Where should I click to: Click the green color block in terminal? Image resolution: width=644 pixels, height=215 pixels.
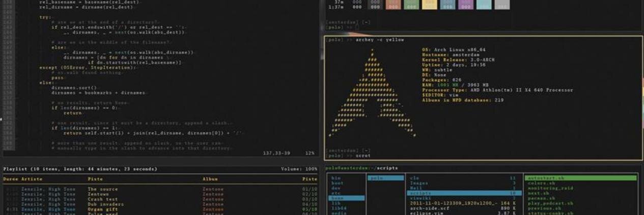(411, 5)
